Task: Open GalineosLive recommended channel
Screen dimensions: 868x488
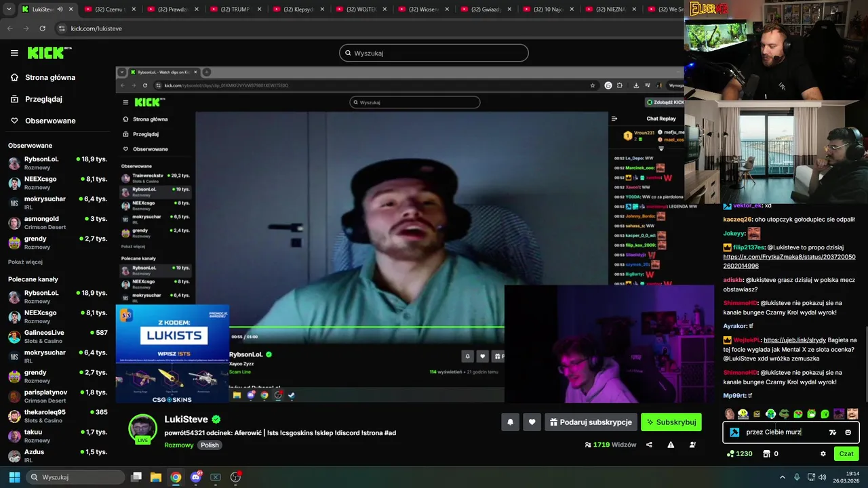Action: (58, 336)
